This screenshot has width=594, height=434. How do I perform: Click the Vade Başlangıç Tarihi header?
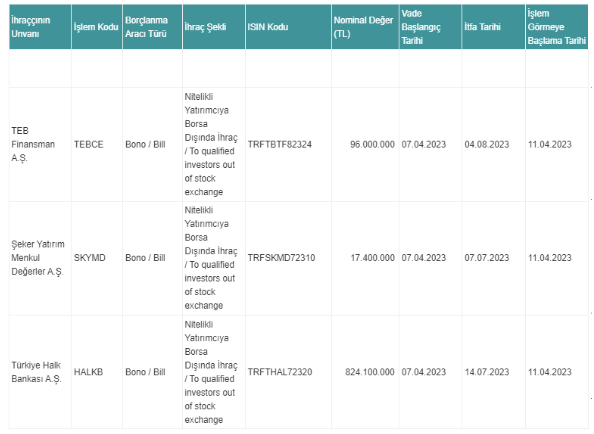point(431,27)
